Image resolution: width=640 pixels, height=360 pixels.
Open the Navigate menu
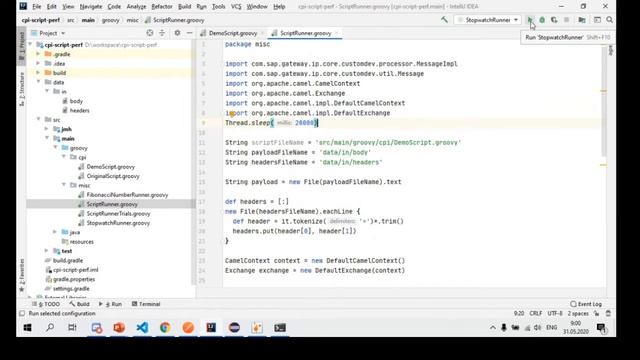[91, 7]
